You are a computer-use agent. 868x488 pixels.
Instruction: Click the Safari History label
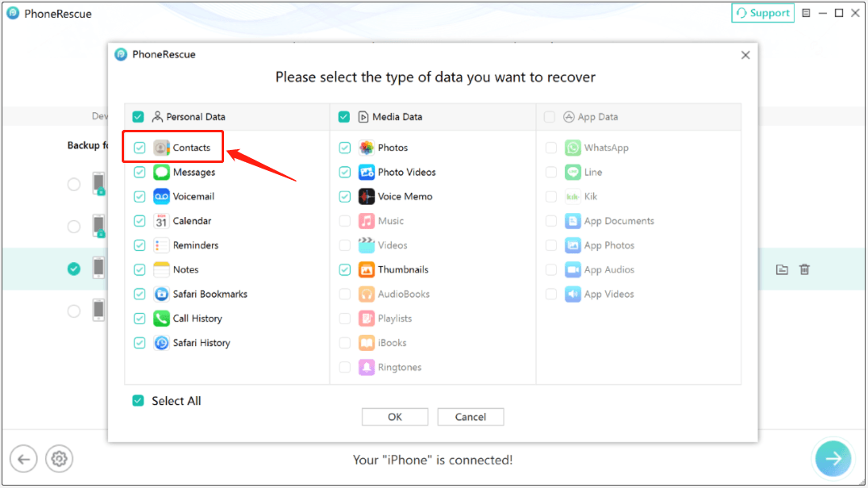(201, 343)
